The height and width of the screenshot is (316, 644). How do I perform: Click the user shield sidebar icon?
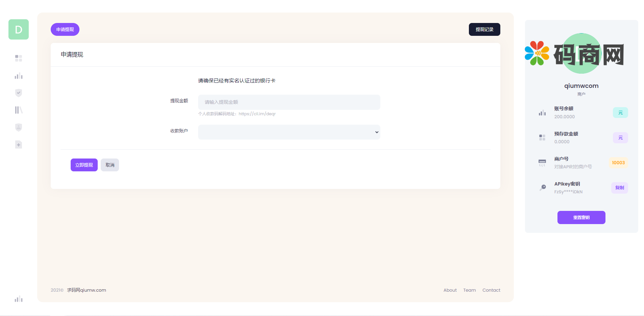(19, 127)
